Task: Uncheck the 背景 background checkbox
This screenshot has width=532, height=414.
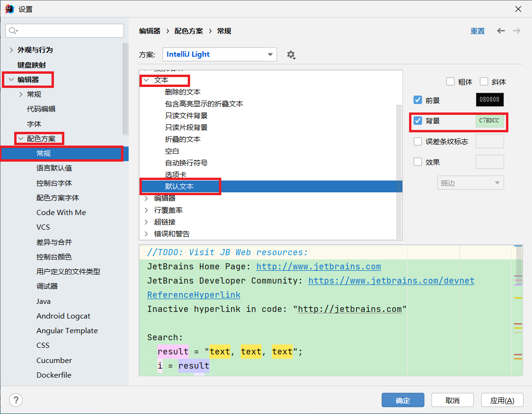Action: tap(418, 121)
